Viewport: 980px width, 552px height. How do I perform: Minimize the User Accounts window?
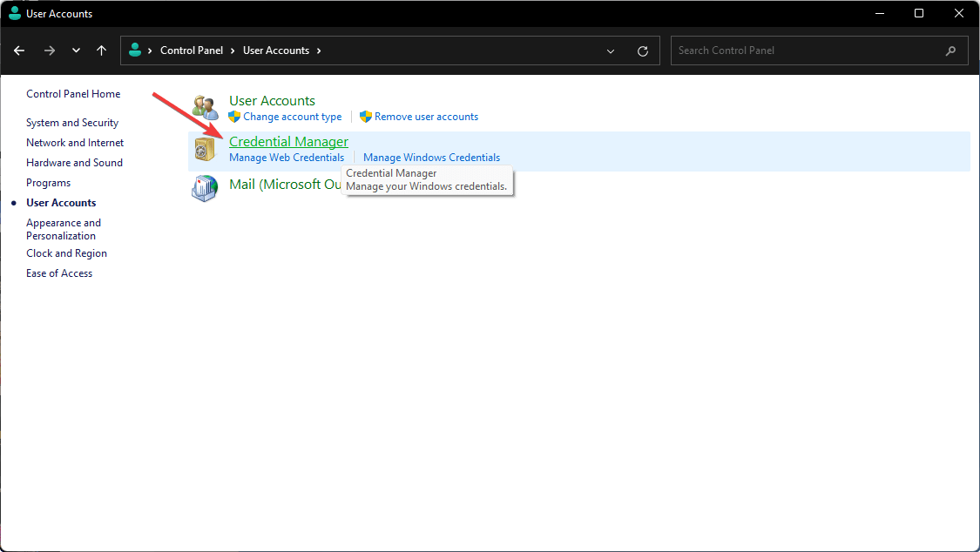(879, 13)
